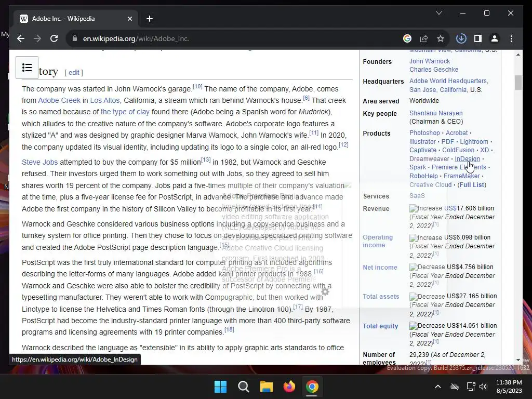Click Chrome icon on taskbar
532x399 pixels.
[312, 387]
